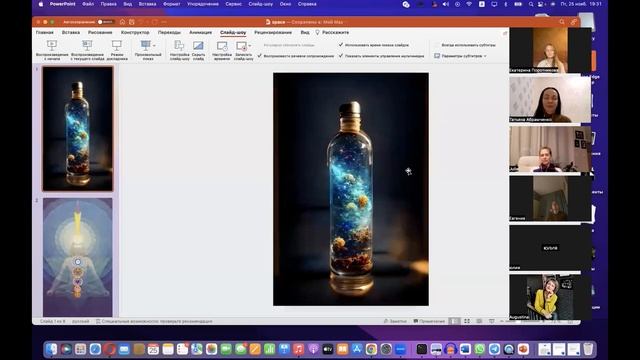Open Comments (Примечания) in the status bar
Screen dimensions: 640x360
(429, 321)
